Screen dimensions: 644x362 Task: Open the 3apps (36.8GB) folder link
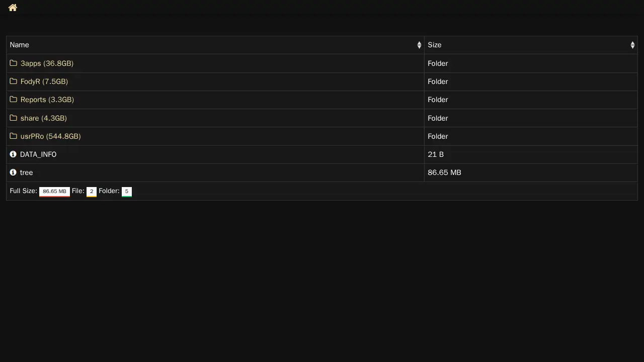tap(47, 63)
